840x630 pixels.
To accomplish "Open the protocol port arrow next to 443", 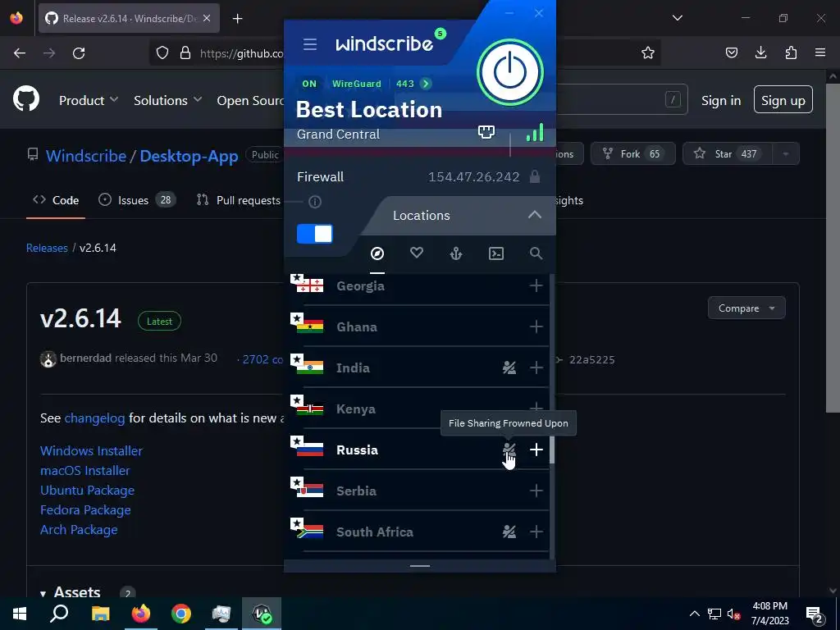I will pyautogui.click(x=426, y=84).
